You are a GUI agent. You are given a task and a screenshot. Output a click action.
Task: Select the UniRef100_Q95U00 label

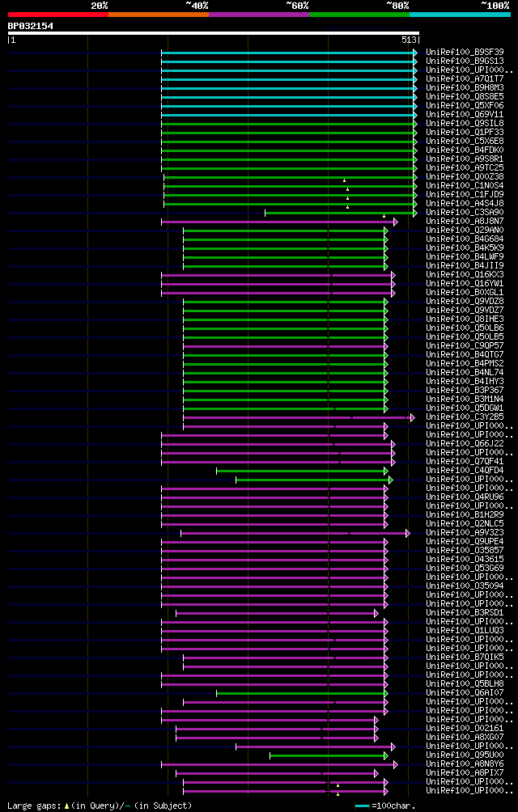click(x=465, y=755)
